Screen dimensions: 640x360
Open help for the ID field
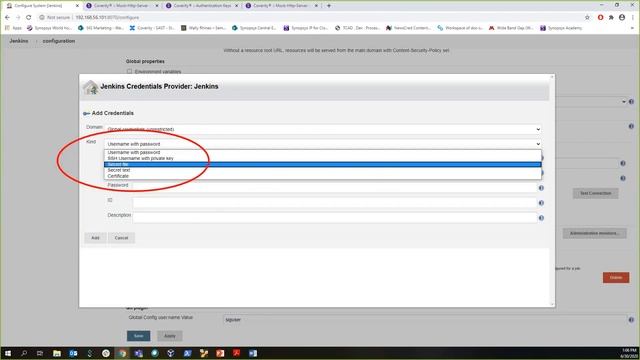click(541, 203)
